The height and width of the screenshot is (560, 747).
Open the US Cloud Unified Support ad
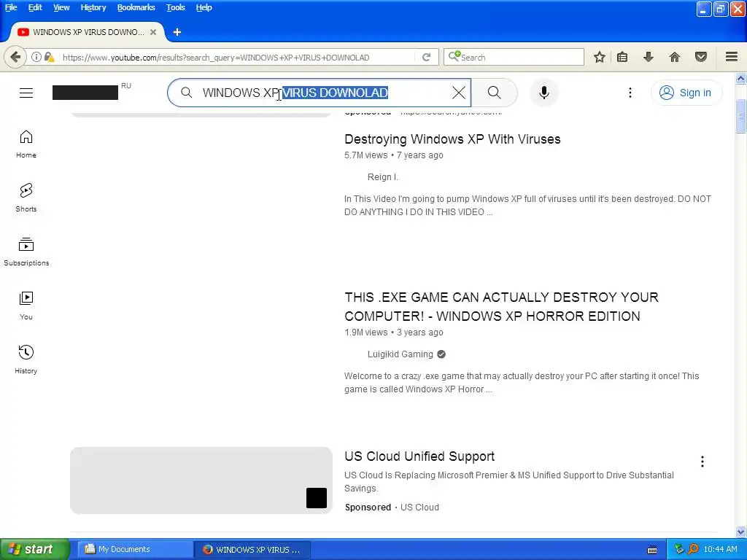coord(419,456)
